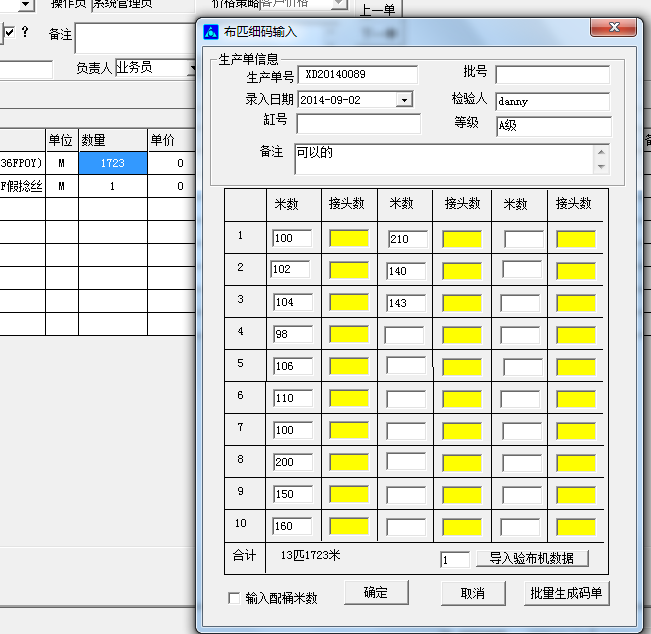Click the empty 缸号 input field
This screenshot has height=634, width=651.
pyautogui.click(x=358, y=124)
